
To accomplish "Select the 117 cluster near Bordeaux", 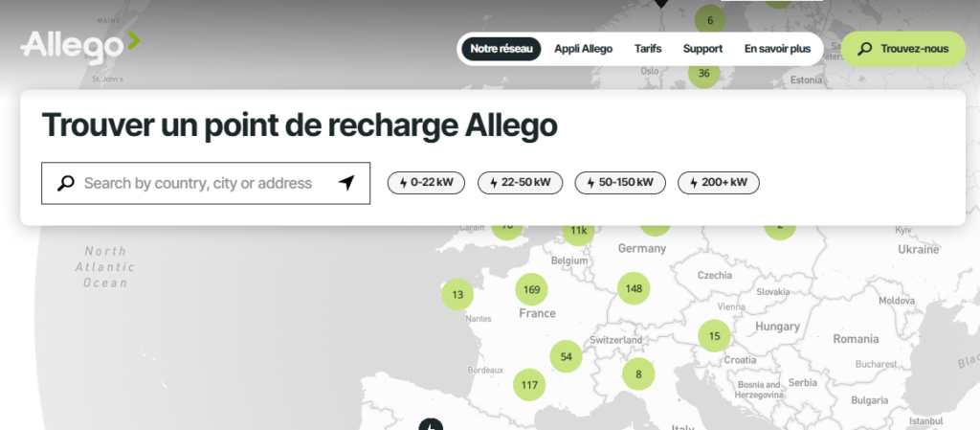I will pos(529,384).
